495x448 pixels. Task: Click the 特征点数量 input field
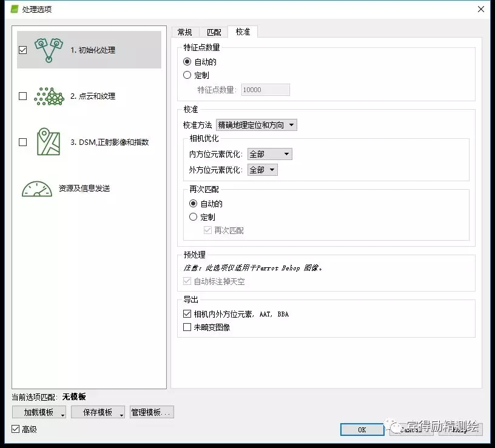tap(265, 90)
